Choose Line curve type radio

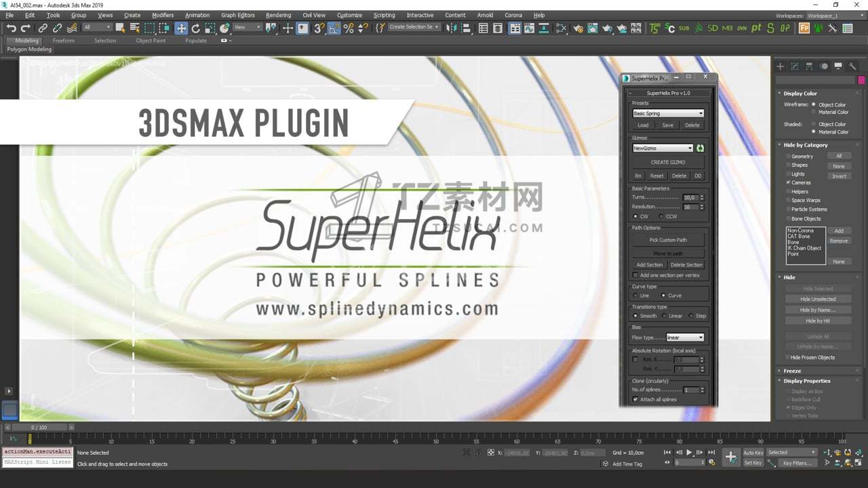(x=635, y=296)
